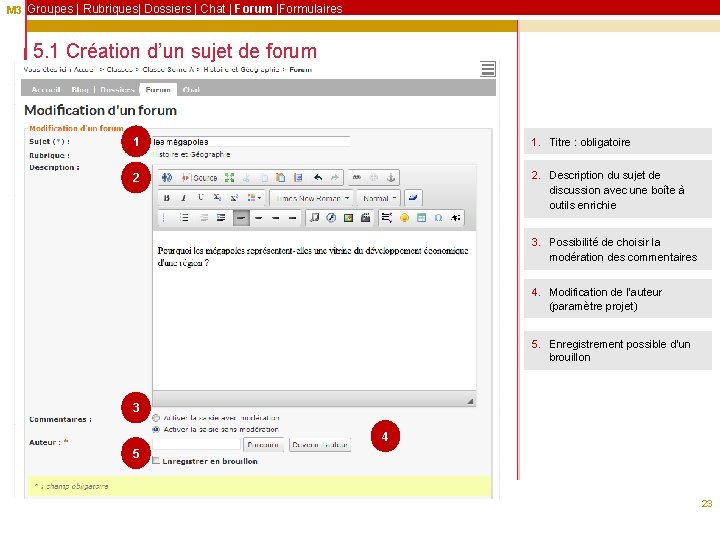
Task: Click the paste from Word icon
Action: click(x=298, y=178)
